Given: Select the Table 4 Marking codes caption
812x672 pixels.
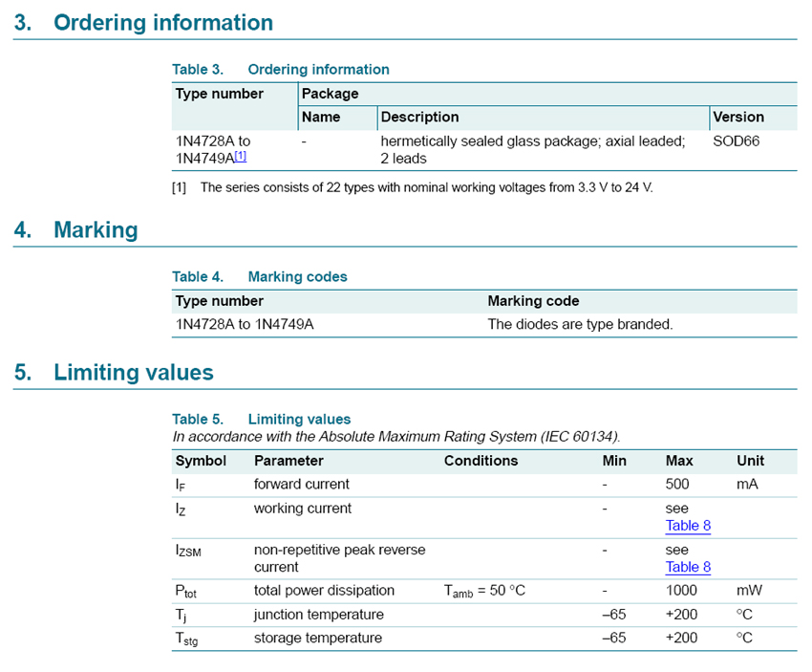Looking at the screenshot, I should [x=259, y=276].
